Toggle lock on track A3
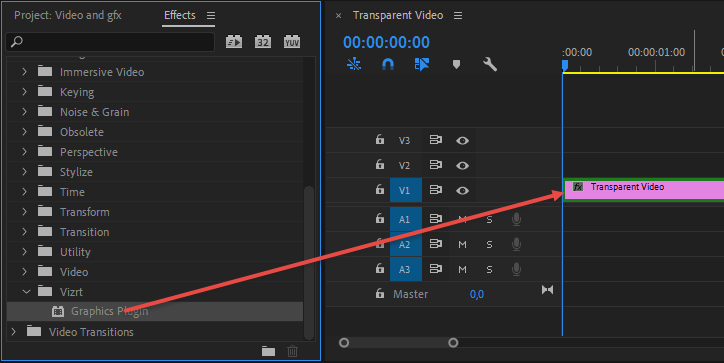The image size is (724, 363). tap(380, 268)
